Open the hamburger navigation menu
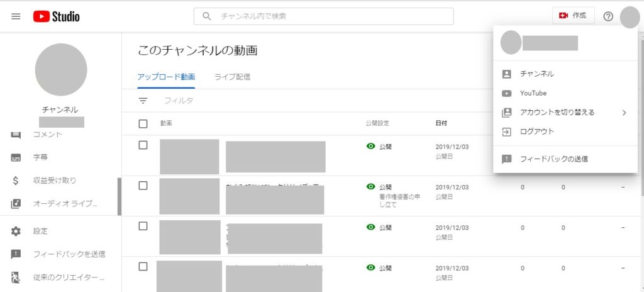This screenshot has width=644, height=292. 16,16
